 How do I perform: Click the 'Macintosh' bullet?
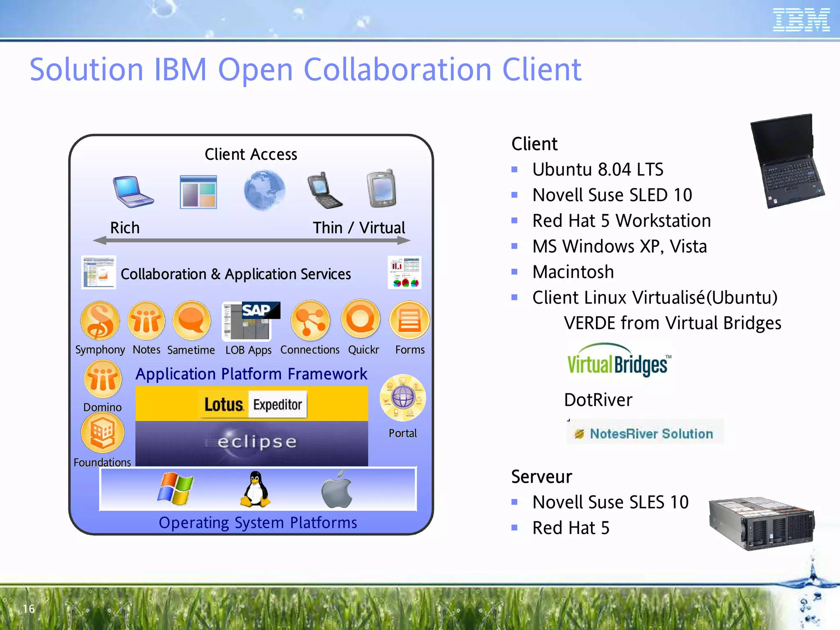573,272
